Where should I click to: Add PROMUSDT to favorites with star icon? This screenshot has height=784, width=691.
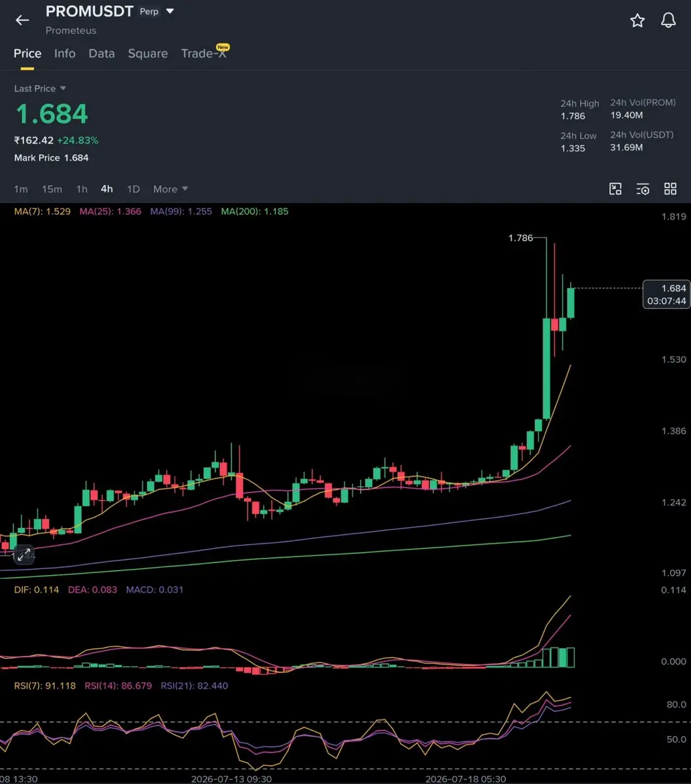pos(637,20)
